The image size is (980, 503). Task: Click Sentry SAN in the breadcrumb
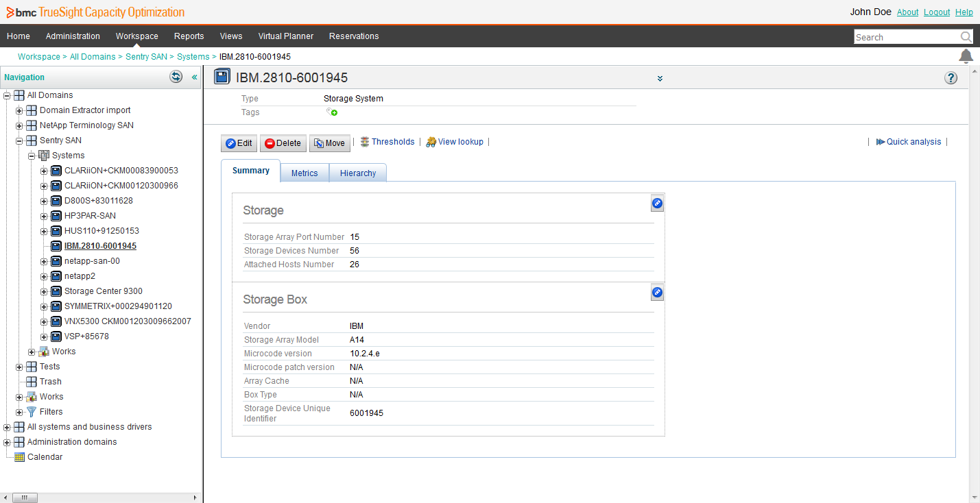(x=146, y=57)
